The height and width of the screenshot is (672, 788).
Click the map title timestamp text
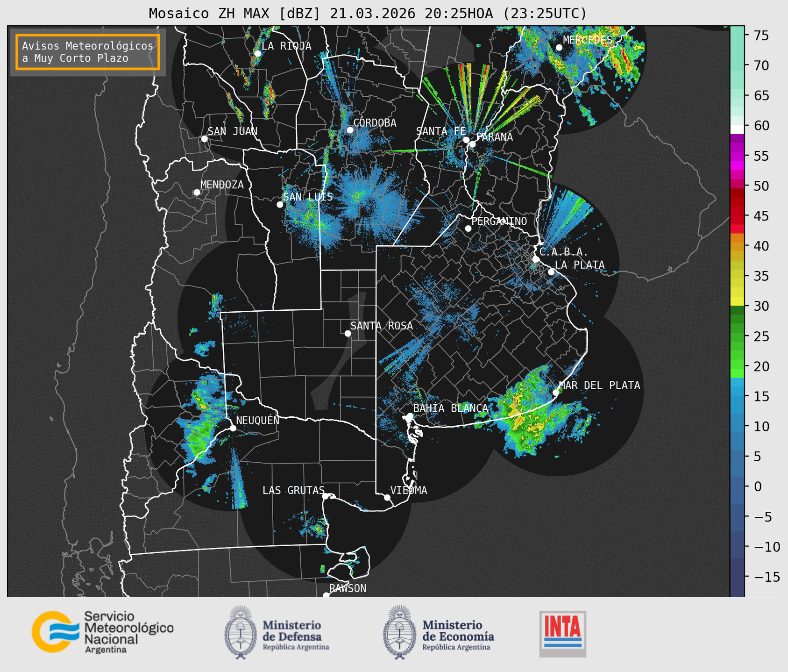[458, 14]
